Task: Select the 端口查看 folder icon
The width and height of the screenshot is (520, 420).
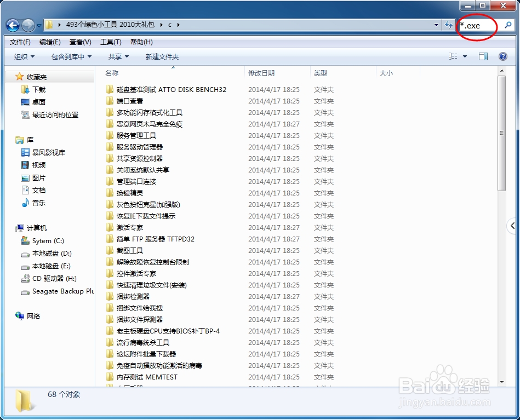Action: point(110,101)
